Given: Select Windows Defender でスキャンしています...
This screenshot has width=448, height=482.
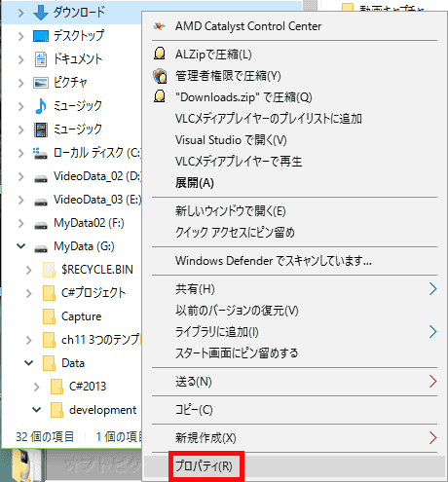Looking at the screenshot, I should (294, 261).
